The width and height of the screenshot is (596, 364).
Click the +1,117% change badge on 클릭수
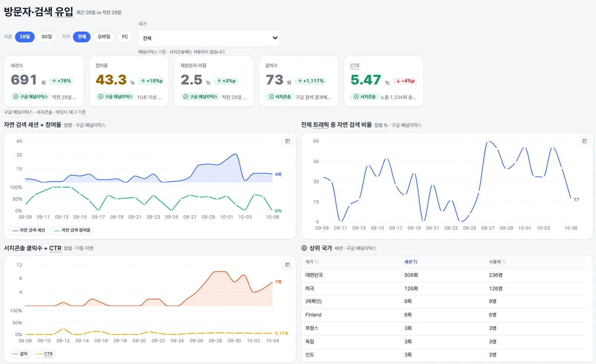(311, 81)
